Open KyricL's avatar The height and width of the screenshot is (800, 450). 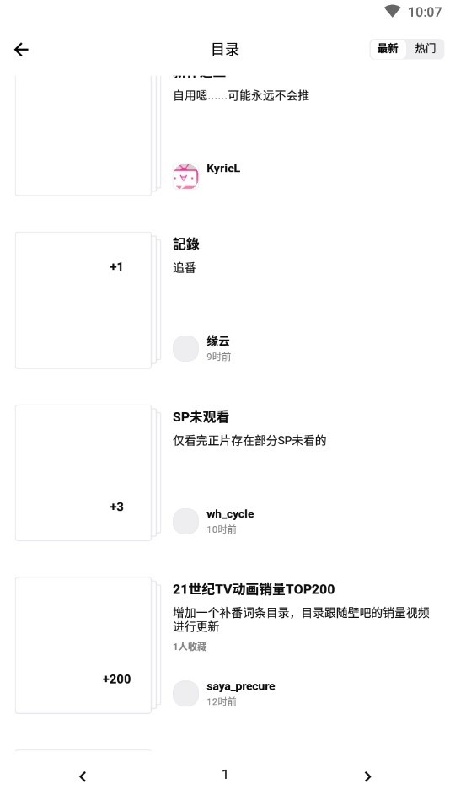[186, 177]
